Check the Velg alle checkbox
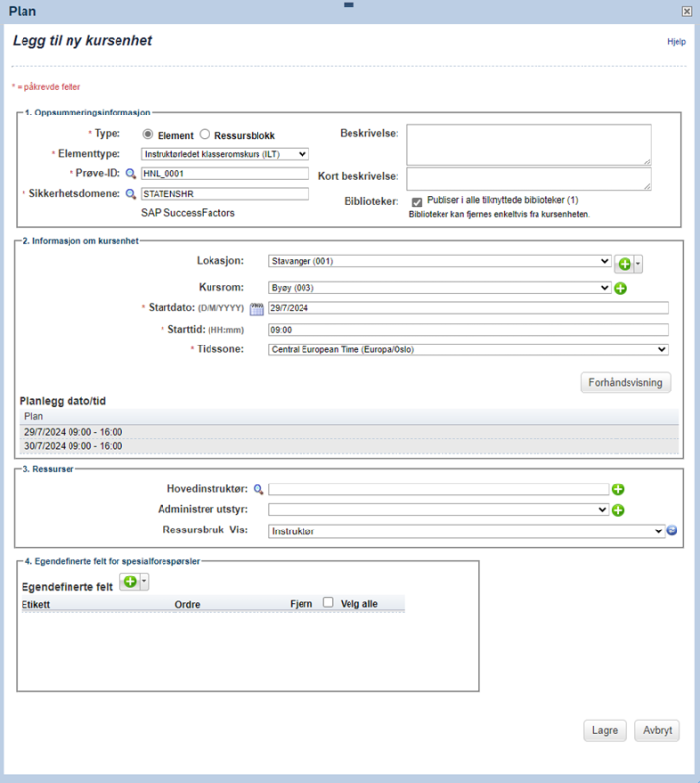The height and width of the screenshot is (783, 700). (x=328, y=602)
